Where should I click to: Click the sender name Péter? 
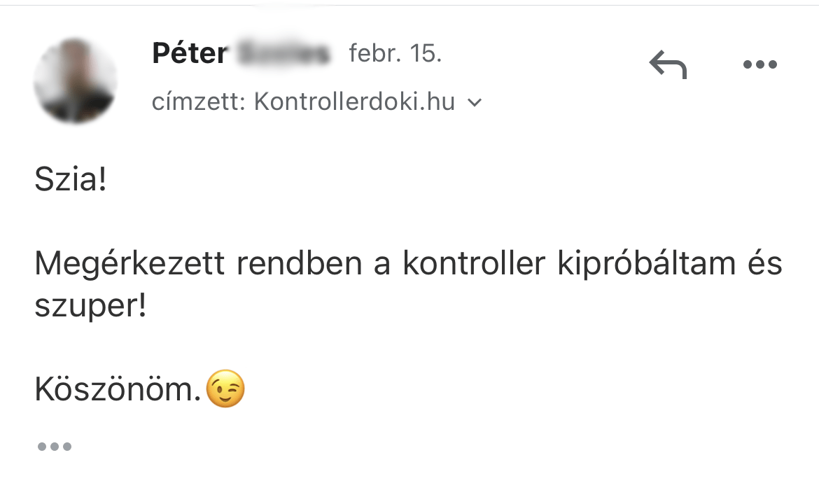[x=190, y=54]
